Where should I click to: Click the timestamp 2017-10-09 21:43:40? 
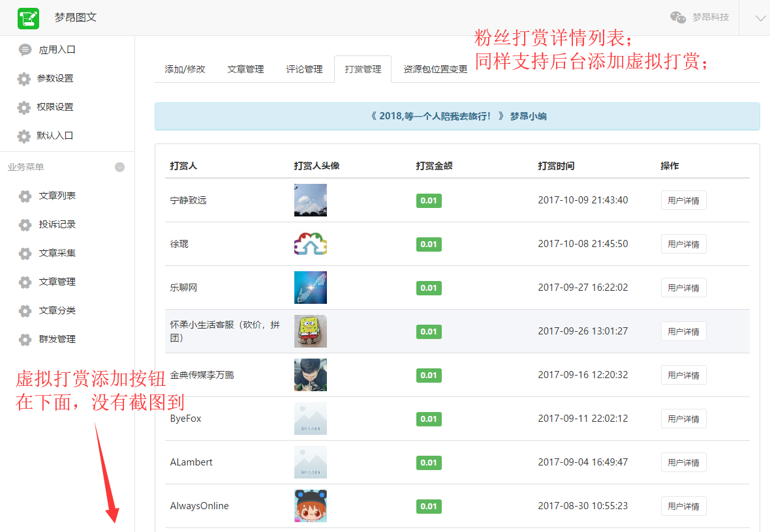(583, 199)
